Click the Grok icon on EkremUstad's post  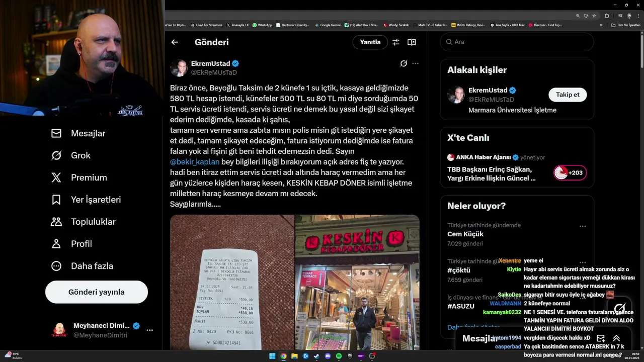click(404, 63)
